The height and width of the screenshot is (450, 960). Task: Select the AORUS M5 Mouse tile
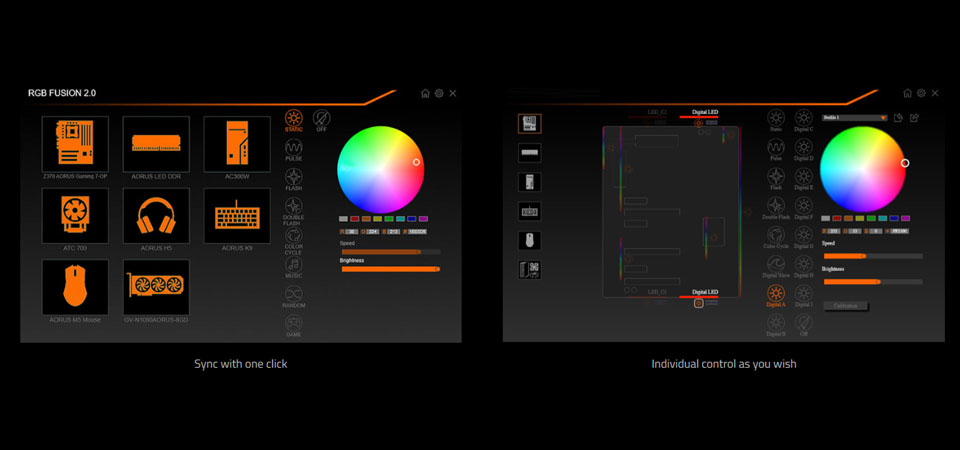[x=75, y=287]
